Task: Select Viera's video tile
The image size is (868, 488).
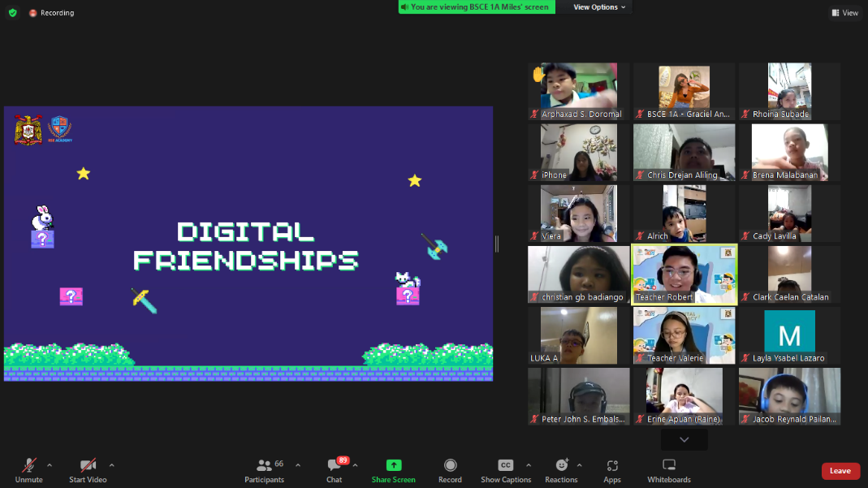Action: [x=578, y=214]
